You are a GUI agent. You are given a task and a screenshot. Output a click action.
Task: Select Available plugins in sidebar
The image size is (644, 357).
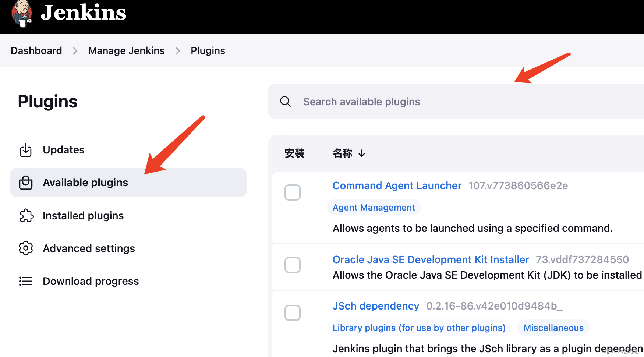(x=128, y=183)
